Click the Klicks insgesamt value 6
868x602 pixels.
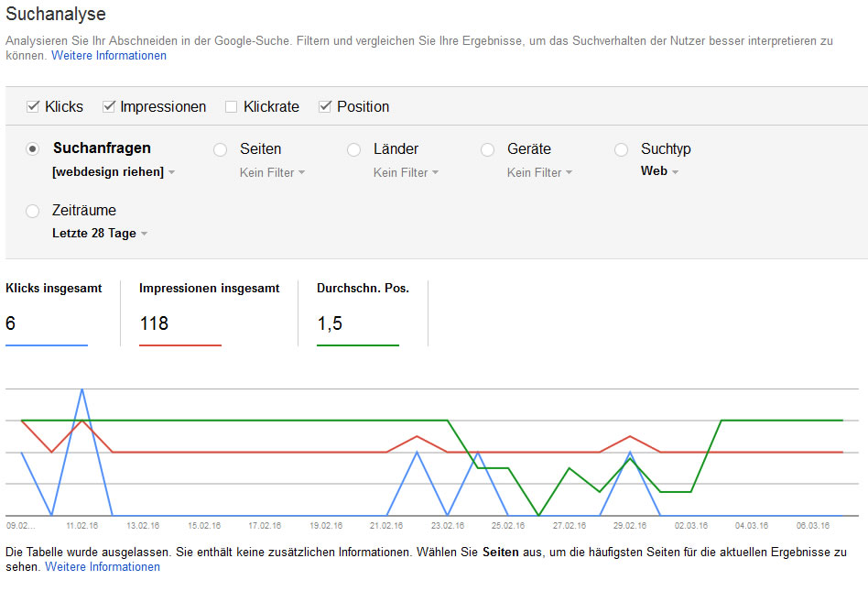tap(11, 323)
